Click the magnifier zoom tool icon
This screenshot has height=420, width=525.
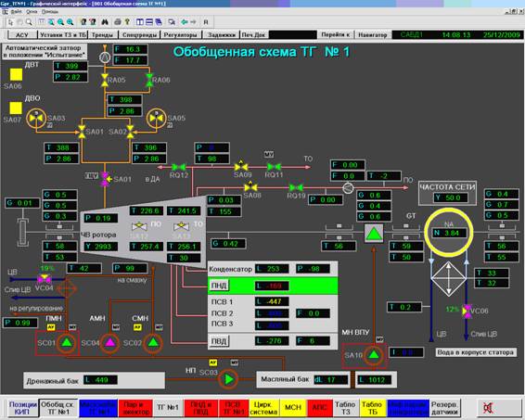[29, 22]
